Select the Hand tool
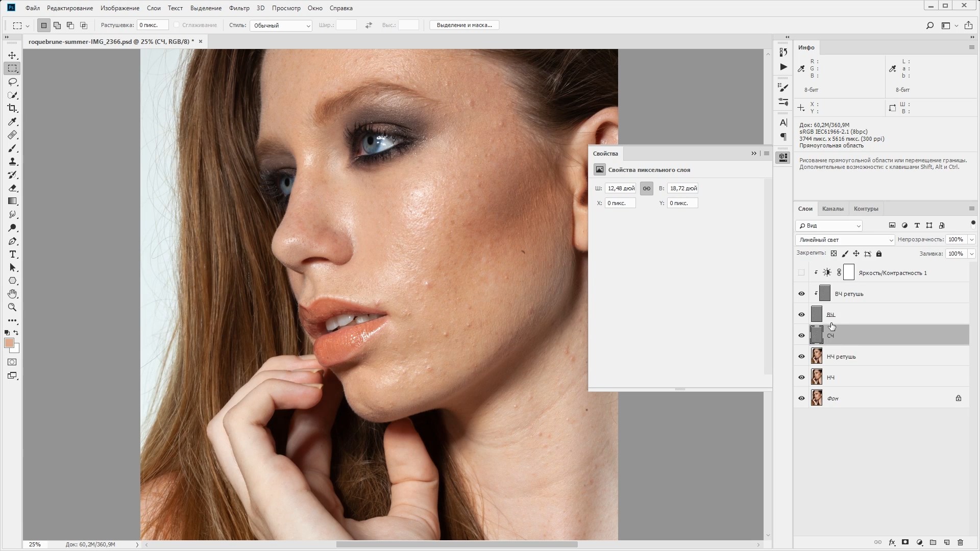The width and height of the screenshot is (980, 551). click(12, 294)
